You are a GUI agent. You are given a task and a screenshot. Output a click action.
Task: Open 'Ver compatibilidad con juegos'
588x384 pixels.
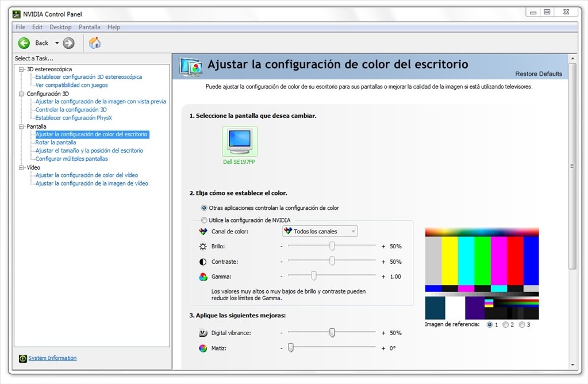(72, 85)
